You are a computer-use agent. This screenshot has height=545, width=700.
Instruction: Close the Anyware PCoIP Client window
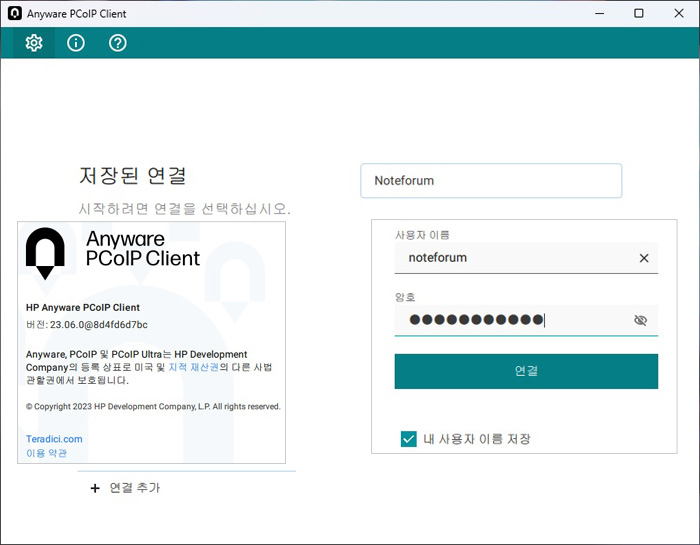(x=679, y=13)
